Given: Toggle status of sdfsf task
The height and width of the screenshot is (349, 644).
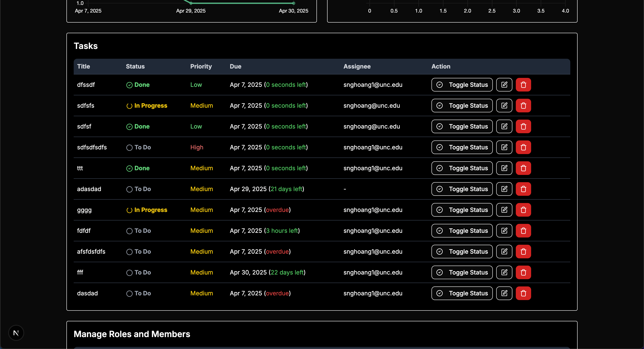Looking at the screenshot, I should tap(462, 126).
